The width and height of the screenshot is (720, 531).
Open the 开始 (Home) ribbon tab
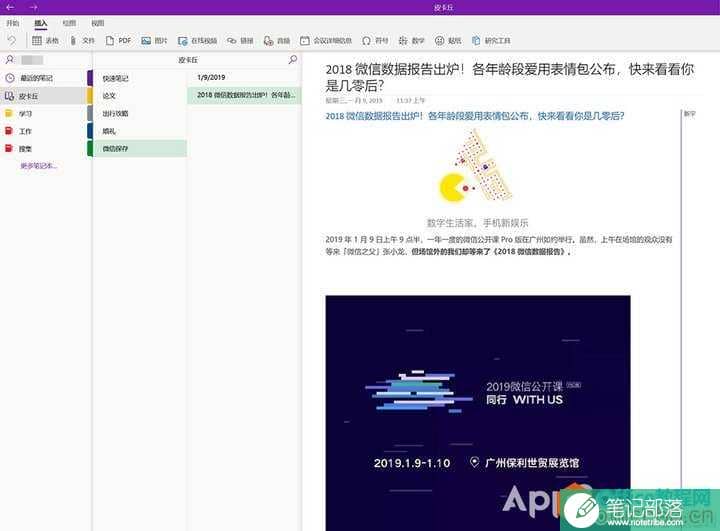click(x=12, y=23)
